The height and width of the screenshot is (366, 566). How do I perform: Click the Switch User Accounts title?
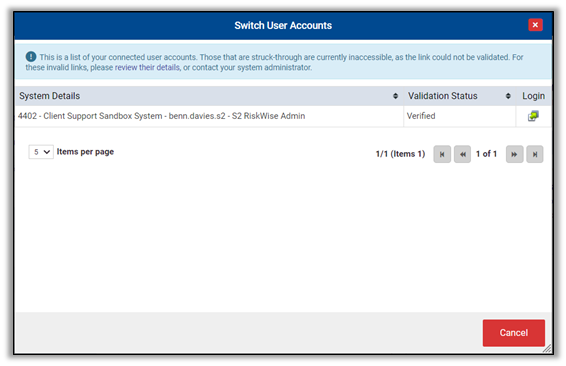coord(283,25)
